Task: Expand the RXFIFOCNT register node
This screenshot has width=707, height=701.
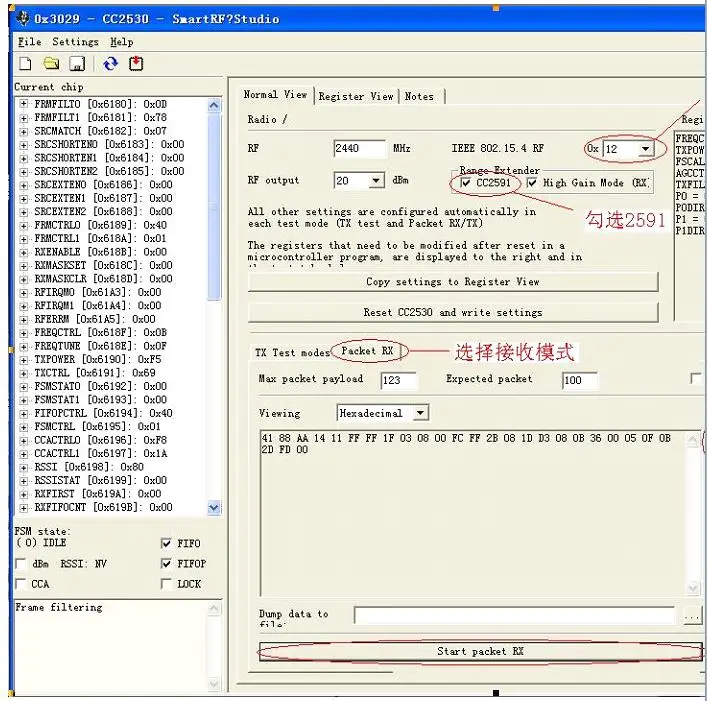Action: tap(23, 507)
